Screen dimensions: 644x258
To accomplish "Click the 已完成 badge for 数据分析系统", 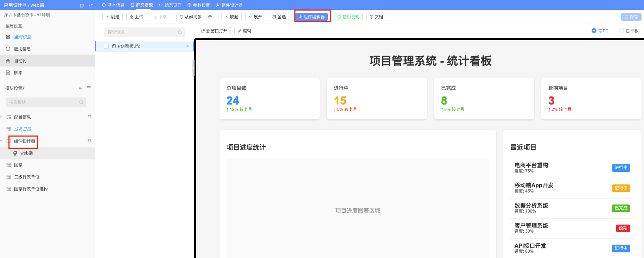I will click(621, 208).
